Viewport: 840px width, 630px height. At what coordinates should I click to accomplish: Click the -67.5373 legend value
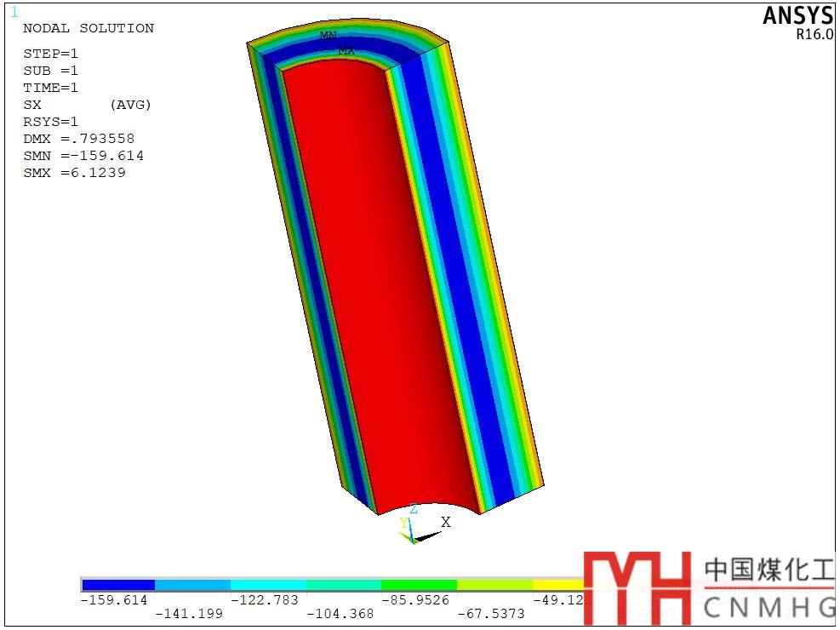coord(490,614)
